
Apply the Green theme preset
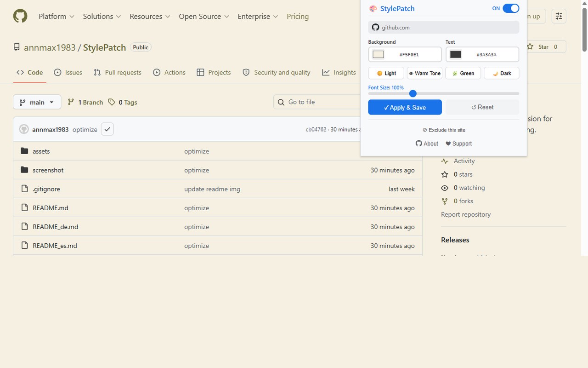tap(463, 73)
